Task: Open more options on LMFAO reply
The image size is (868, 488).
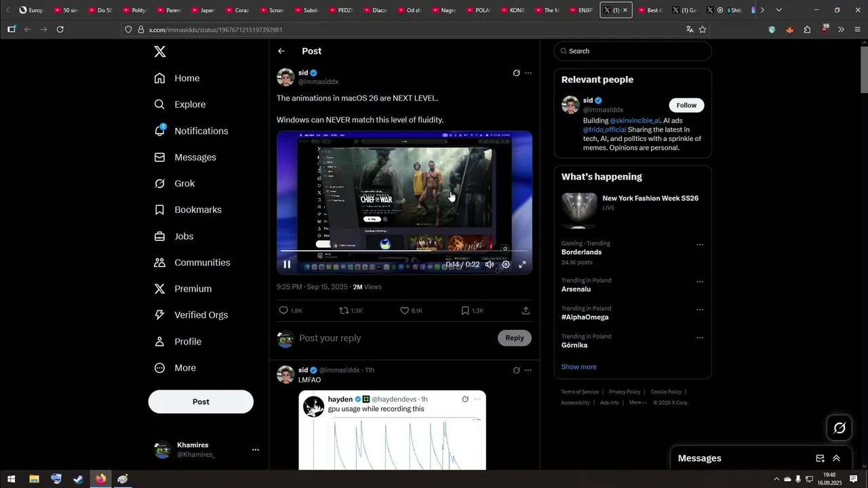Action: [528, 370]
